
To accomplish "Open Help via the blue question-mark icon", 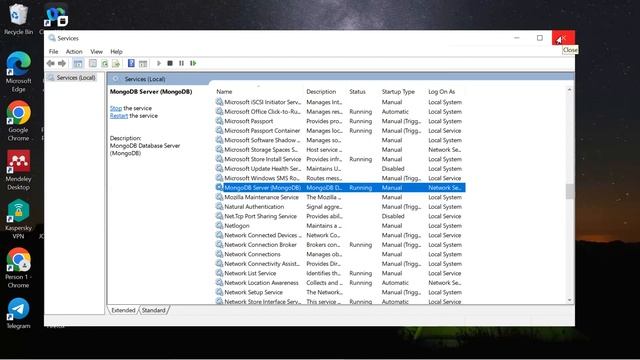I will coord(131,63).
